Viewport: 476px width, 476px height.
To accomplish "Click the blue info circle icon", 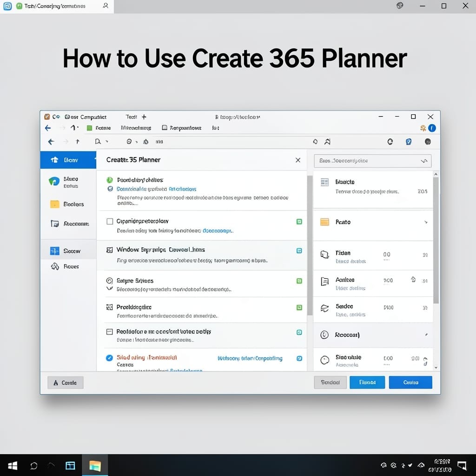I will click(432, 128).
